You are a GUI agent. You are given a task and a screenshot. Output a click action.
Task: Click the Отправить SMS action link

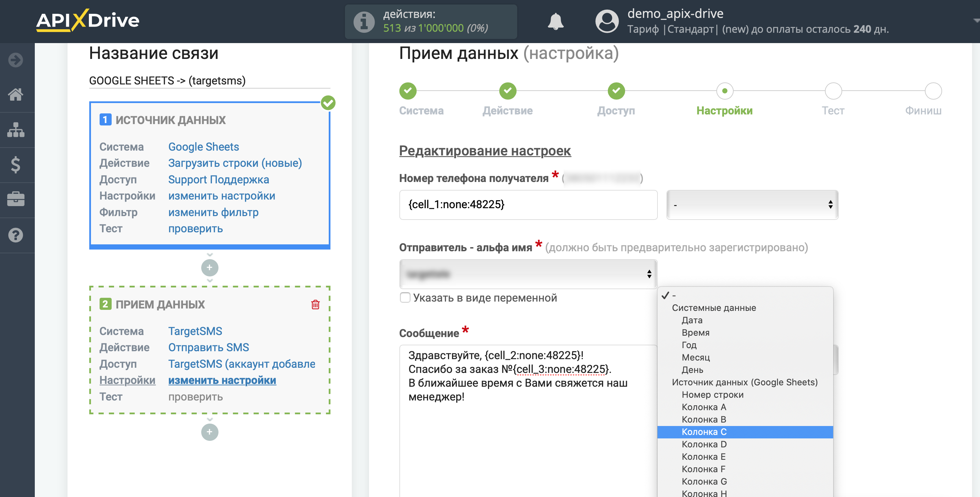point(208,347)
